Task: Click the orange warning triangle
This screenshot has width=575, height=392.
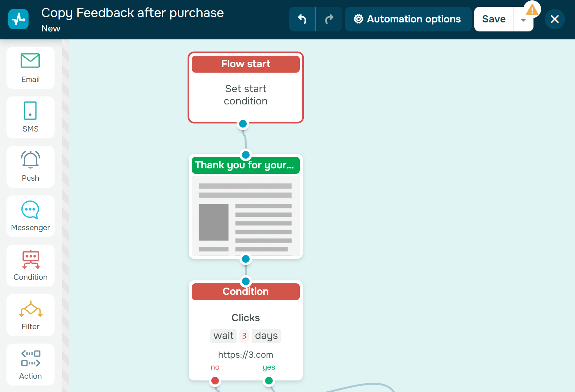Action: click(x=532, y=9)
